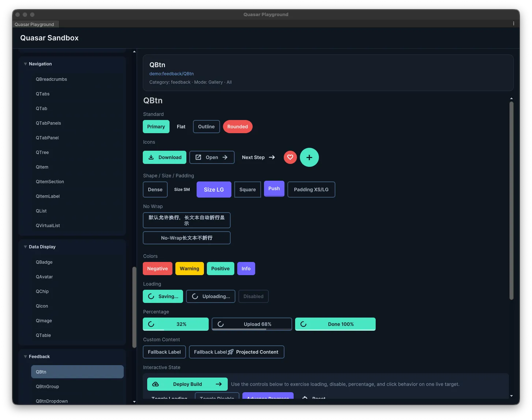Select QItem in the sidebar
Screen dimensions: 532x420
point(77,167)
